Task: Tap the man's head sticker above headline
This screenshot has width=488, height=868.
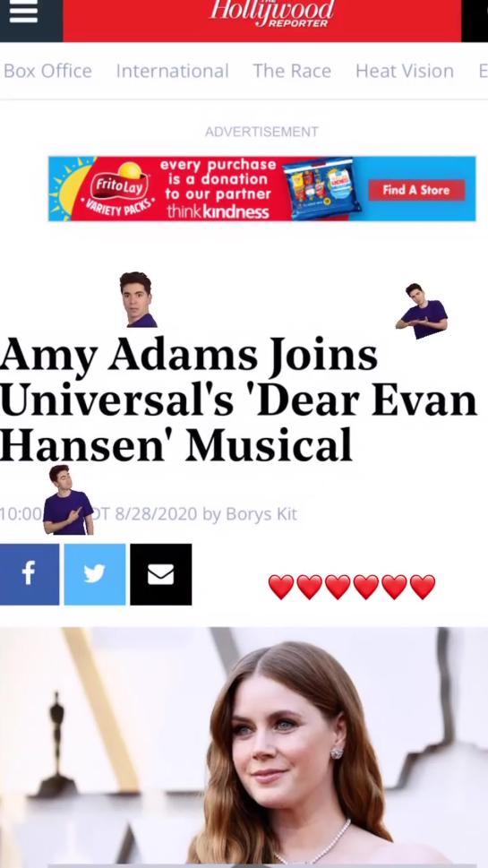Action: click(137, 299)
